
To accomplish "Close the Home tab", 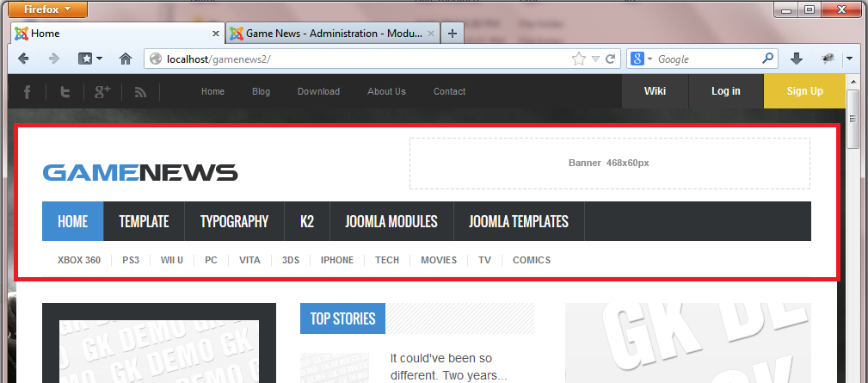I will point(216,34).
